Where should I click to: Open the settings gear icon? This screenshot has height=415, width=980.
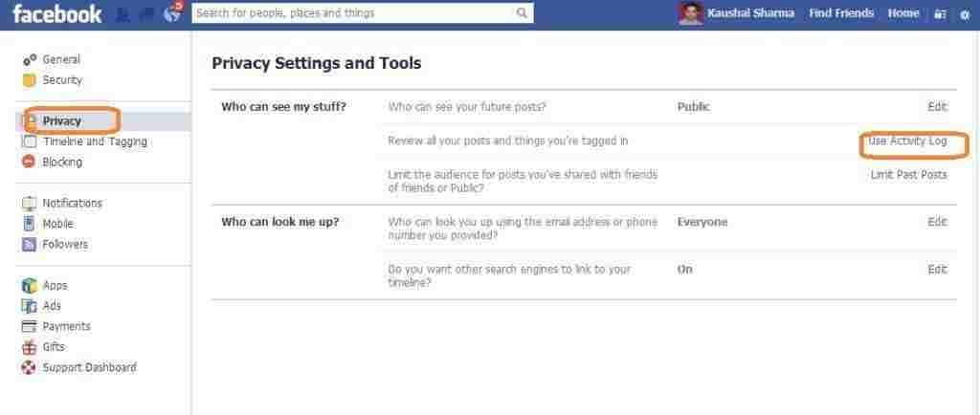[x=965, y=14]
